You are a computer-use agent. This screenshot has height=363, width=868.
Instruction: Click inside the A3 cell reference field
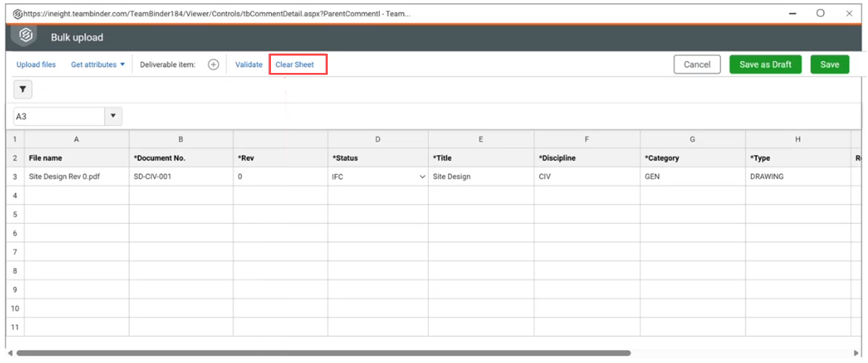pyautogui.click(x=58, y=116)
